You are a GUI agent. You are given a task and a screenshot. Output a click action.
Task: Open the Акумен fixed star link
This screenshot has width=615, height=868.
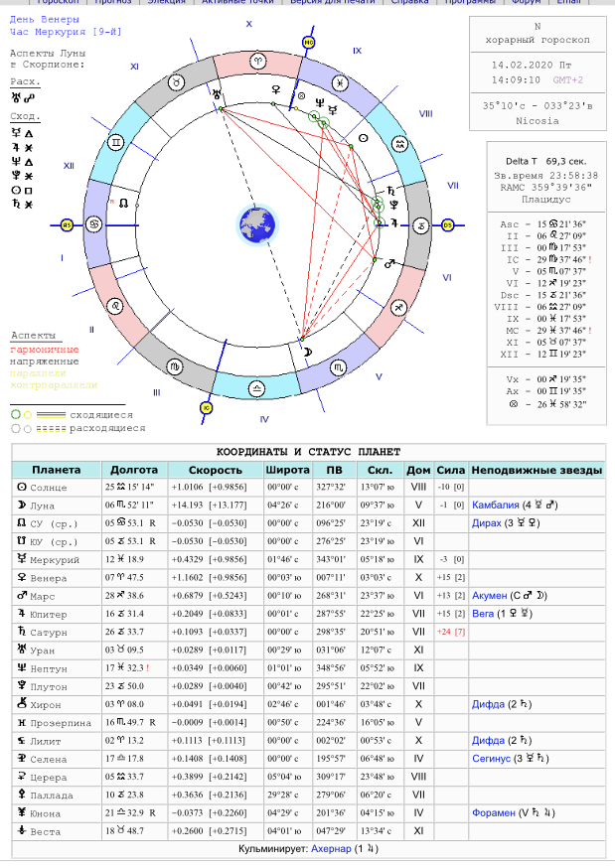pos(490,596)
